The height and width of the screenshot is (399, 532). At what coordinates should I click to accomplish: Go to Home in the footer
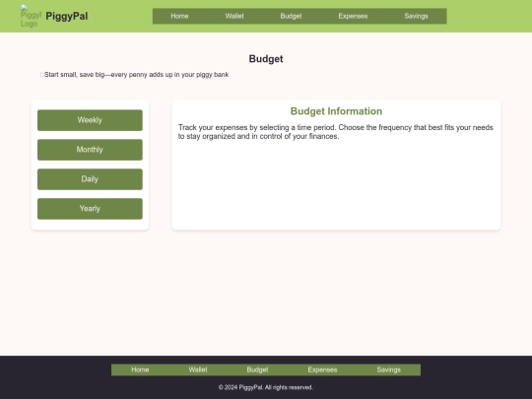pyautogui.click(x=140, y=369)
